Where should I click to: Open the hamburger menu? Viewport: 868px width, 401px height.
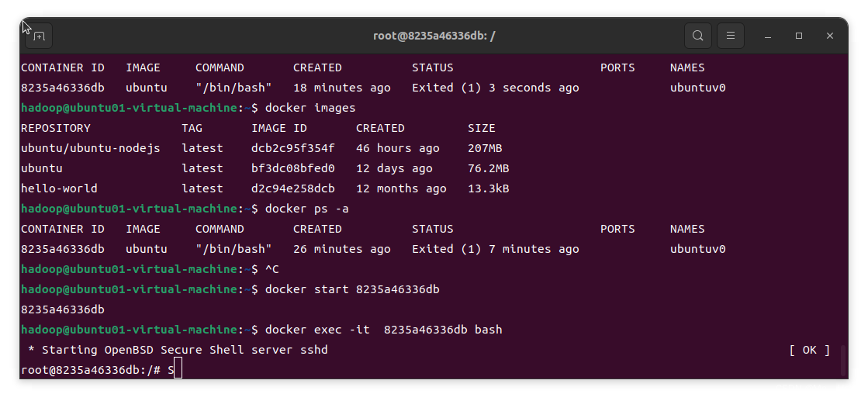tap(731, 36)
